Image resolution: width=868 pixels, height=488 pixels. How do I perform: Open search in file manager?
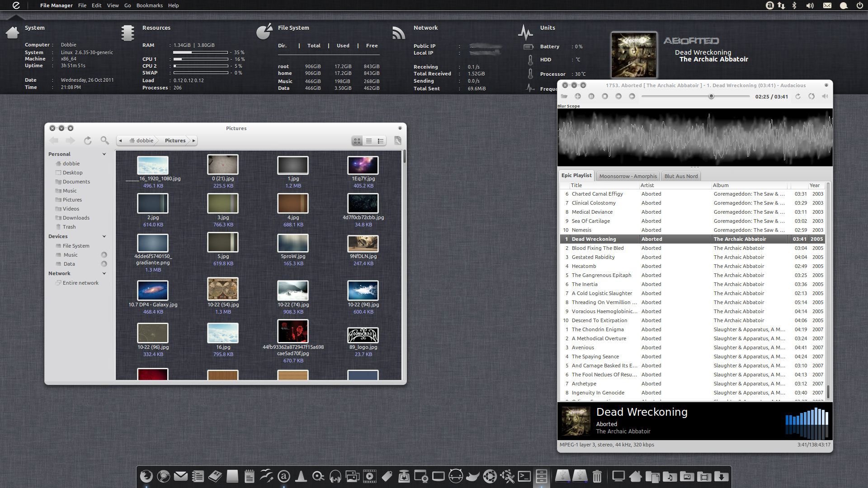pyautogui.click(x=104, y=141)
